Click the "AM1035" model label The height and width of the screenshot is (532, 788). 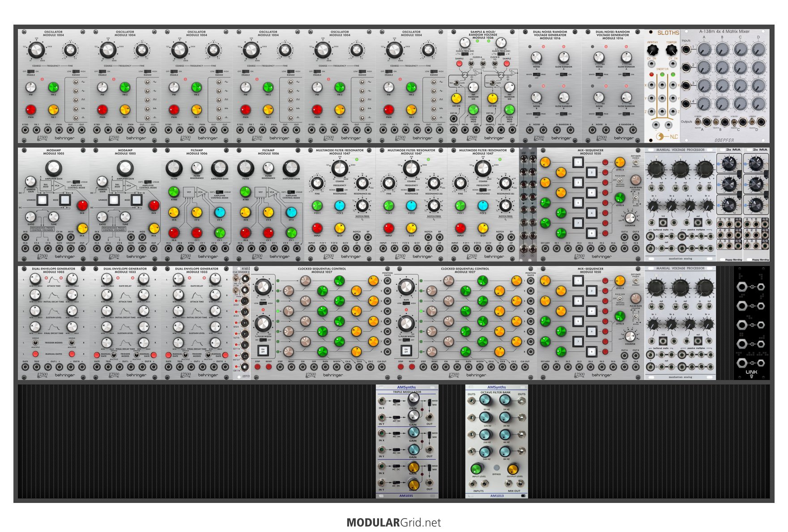406,495
